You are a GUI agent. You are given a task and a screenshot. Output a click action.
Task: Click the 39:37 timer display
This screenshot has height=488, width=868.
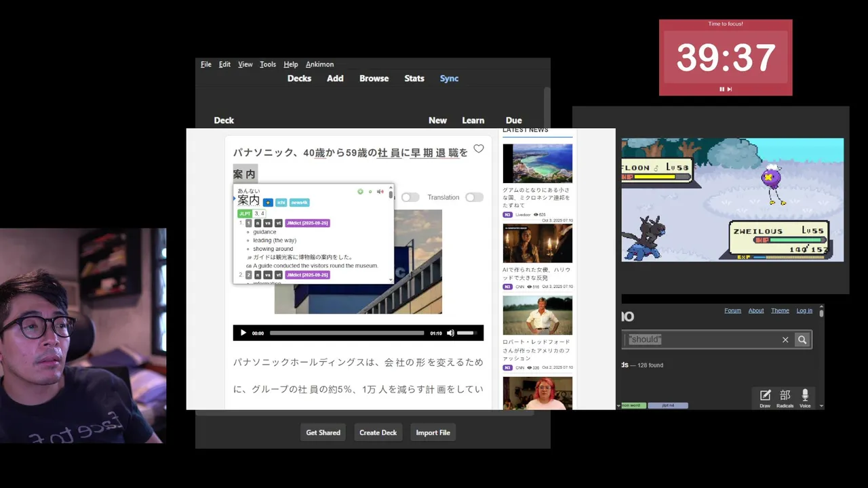(726, 58)
